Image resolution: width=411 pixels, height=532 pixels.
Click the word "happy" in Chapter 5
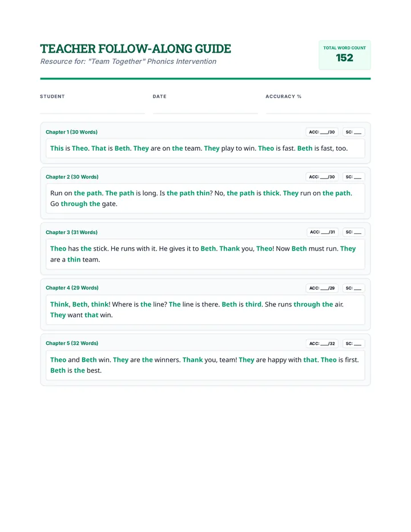[x=277, y=360]
